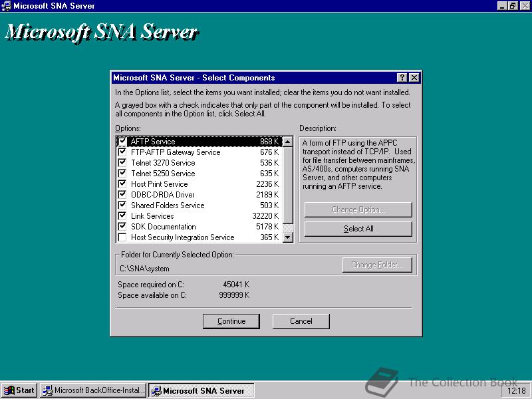This screenshot has height=399, width=532.
Task: Click the Change Option button
Action: (358, 209)
